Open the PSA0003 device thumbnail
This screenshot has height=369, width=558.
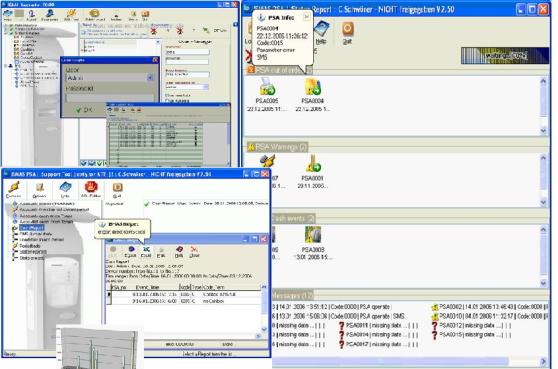tap(313, 235)
